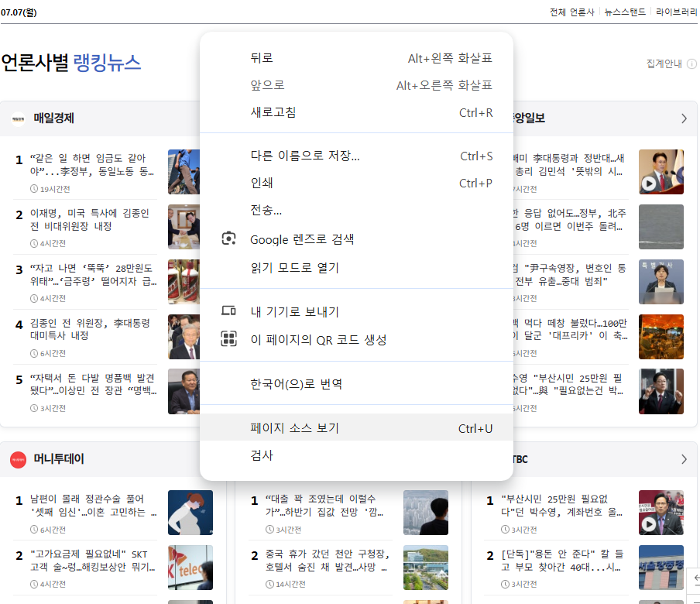Open article '대출 꽉 조였는데 이럴수가'

click(324, 505)
